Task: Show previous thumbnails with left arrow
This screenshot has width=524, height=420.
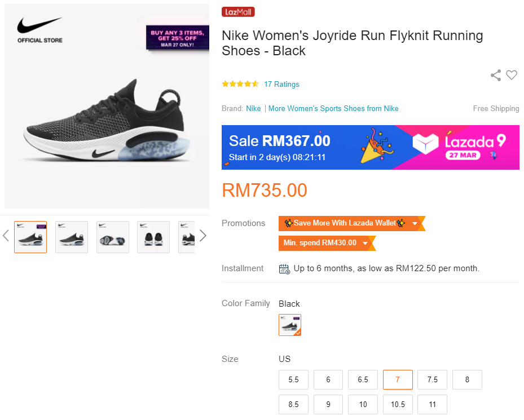Action: click(x=6, y=236)
